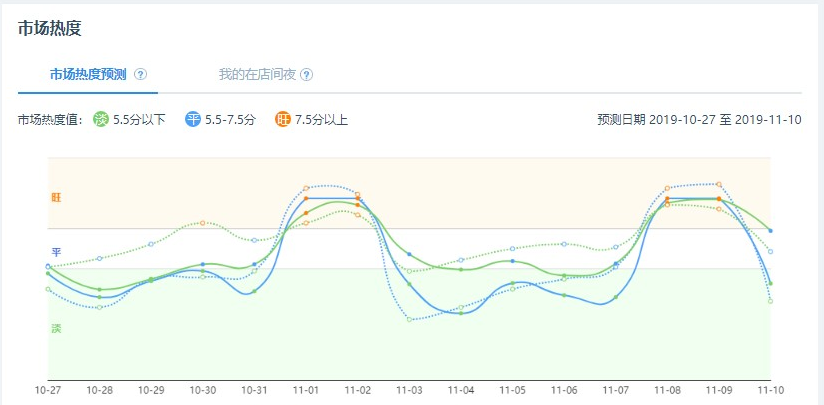Click the 11-08 date axis label
The image size is (824, 405).
click(667, 390)
